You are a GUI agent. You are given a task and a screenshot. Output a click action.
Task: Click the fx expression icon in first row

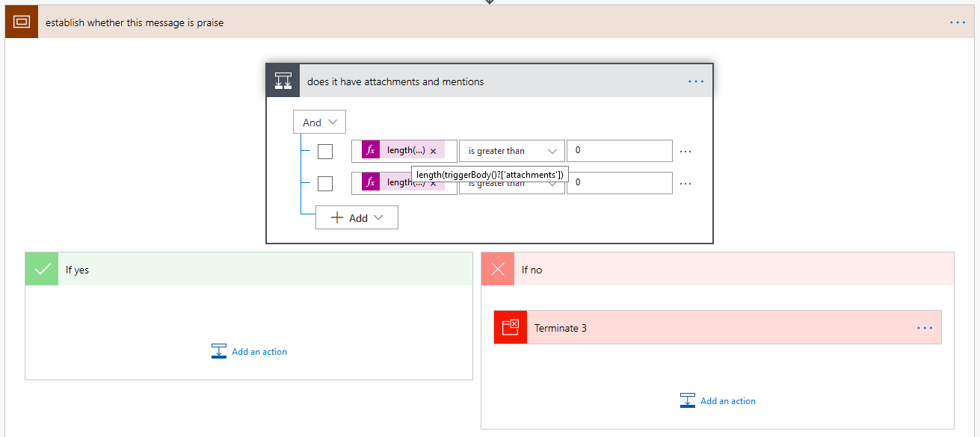371,150
